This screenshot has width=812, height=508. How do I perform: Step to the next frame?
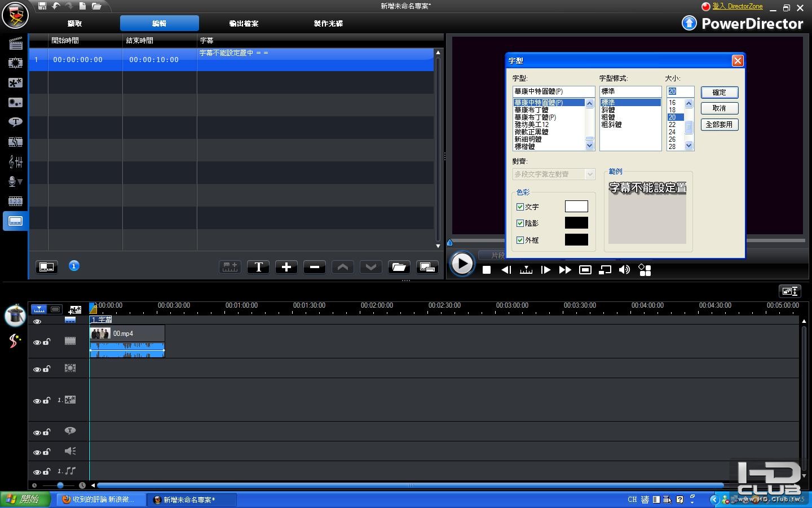pyautogui.click(x=545, y=270)
